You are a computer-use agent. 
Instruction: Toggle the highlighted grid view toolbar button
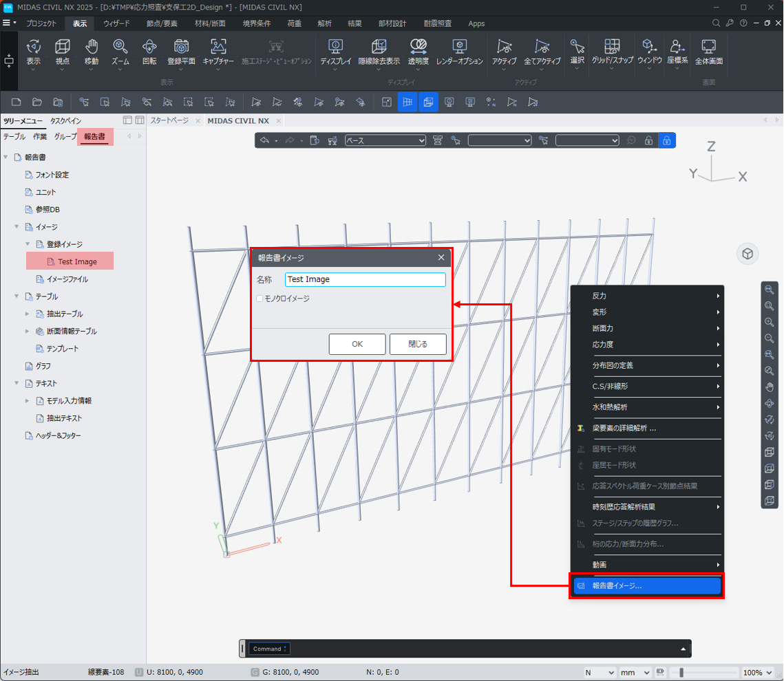tap(407, 102)
